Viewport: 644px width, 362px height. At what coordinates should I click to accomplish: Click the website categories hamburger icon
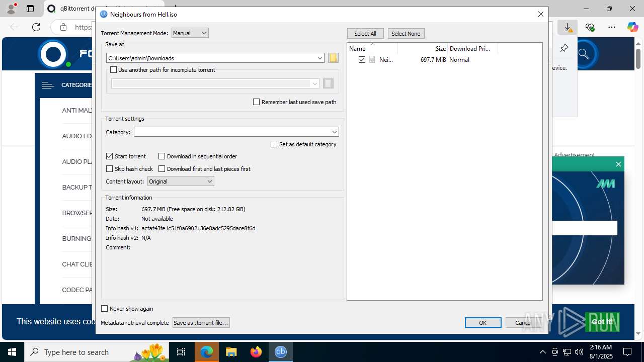point(48,85)
